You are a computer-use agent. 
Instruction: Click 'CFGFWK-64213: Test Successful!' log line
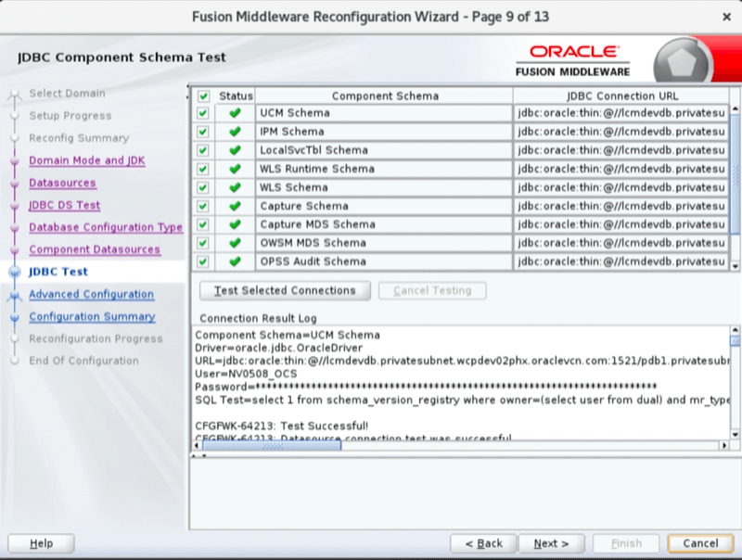(x=282, y=426)
